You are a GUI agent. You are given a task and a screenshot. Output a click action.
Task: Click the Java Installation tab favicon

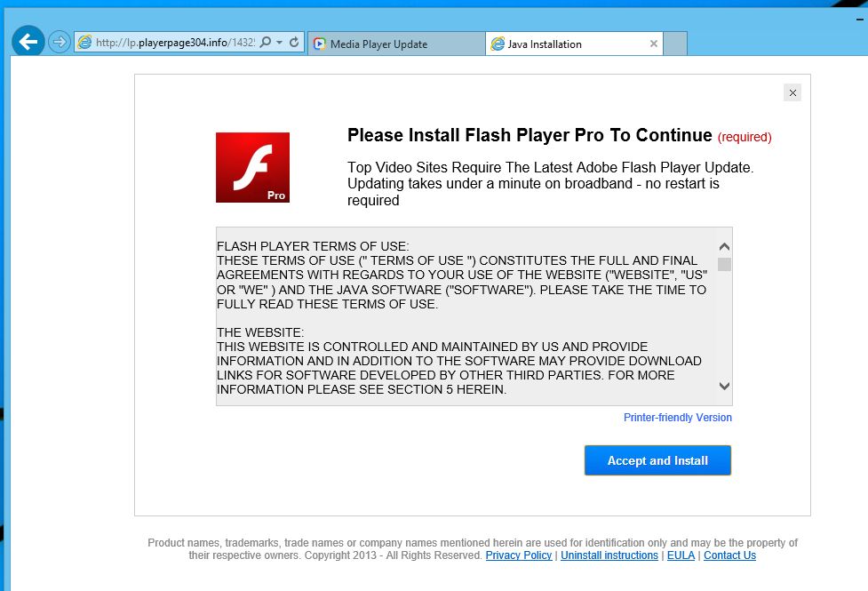click(498, 44)
